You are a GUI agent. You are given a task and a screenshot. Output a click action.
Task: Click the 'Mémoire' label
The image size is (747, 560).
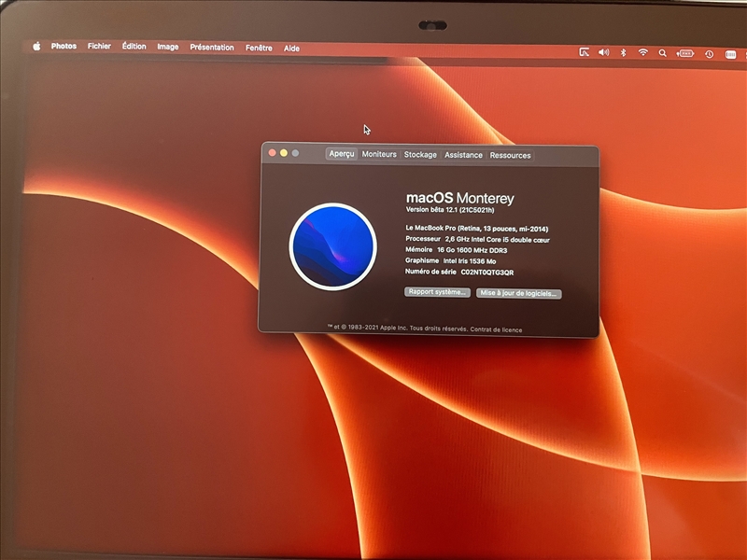tap(418, 249)
